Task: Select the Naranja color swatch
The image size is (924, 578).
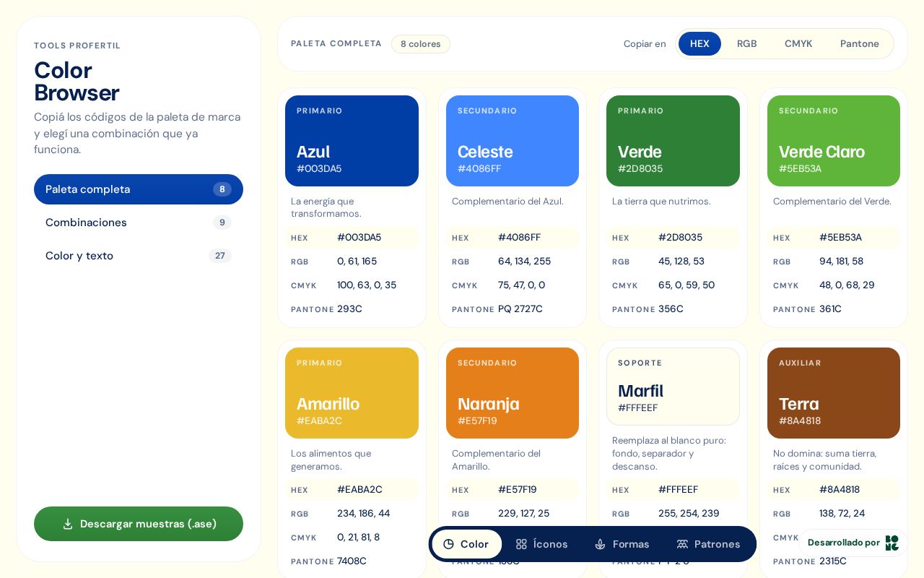Action: pyautogui.click(x=513, y=393)
